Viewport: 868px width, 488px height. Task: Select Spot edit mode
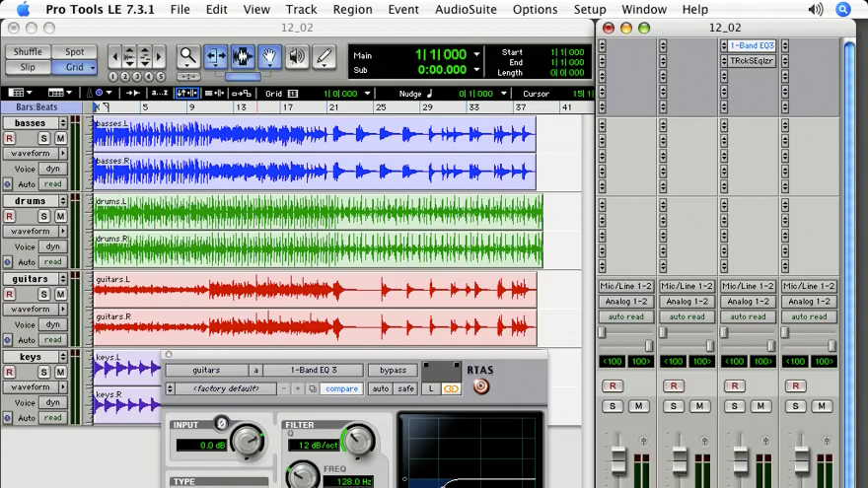click(x=75, y=52)
